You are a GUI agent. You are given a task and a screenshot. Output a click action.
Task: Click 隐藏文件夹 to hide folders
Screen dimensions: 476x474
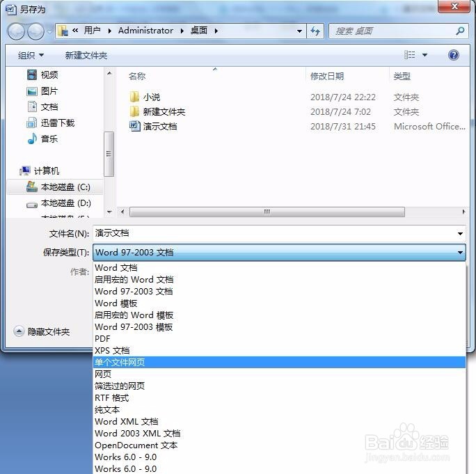pos(42,331)
